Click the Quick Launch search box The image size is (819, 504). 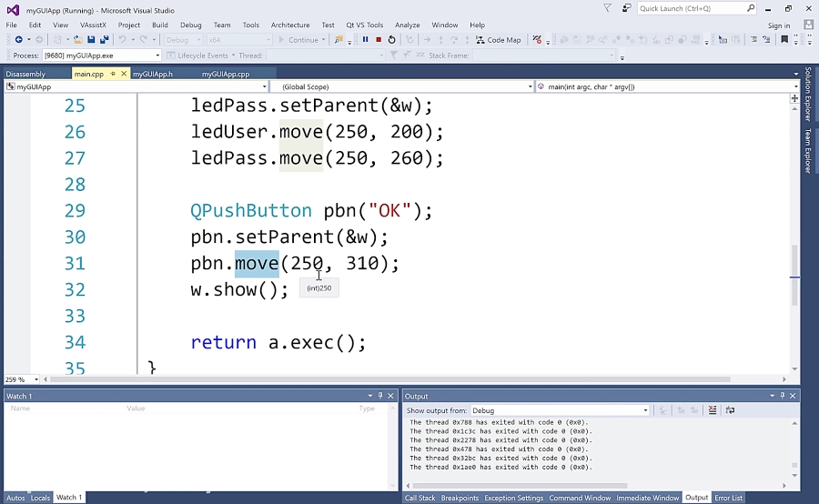692,8
